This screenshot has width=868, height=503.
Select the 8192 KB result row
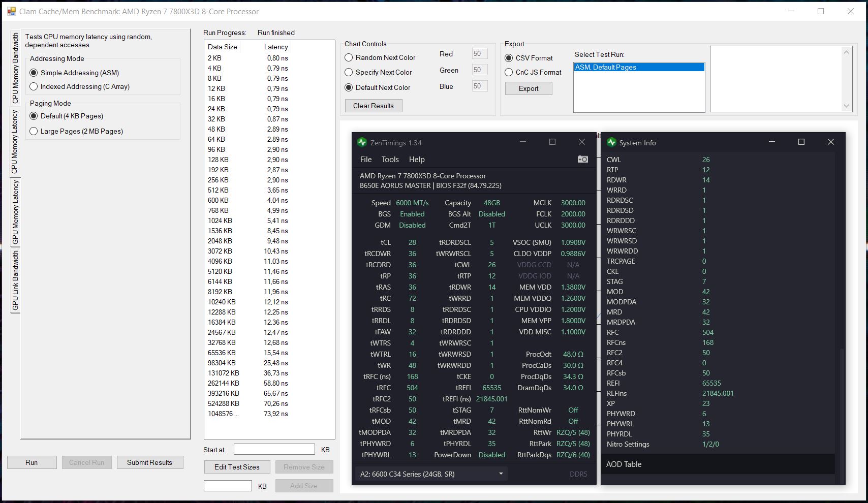(x=248, y=292)
